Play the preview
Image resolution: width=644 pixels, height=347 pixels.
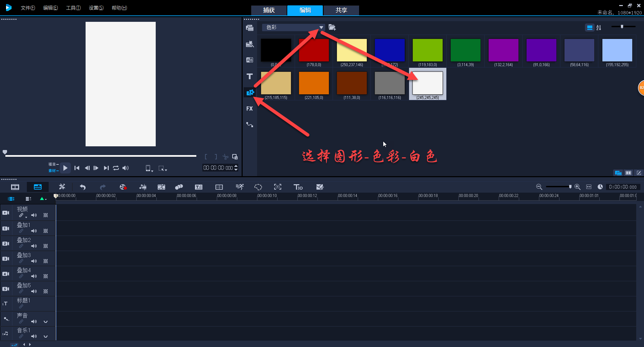pyautogui.click(x=65, y=168)
